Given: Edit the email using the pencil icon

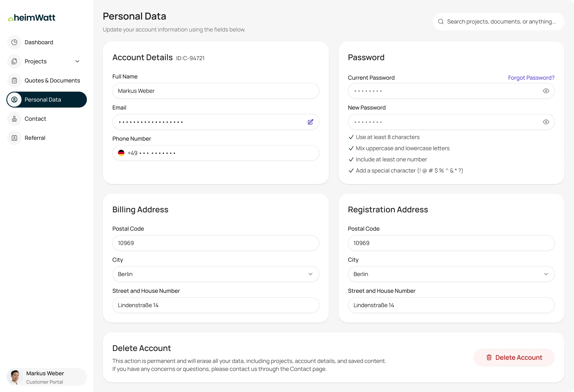Looking at the screenshot, I should (311, 122).
